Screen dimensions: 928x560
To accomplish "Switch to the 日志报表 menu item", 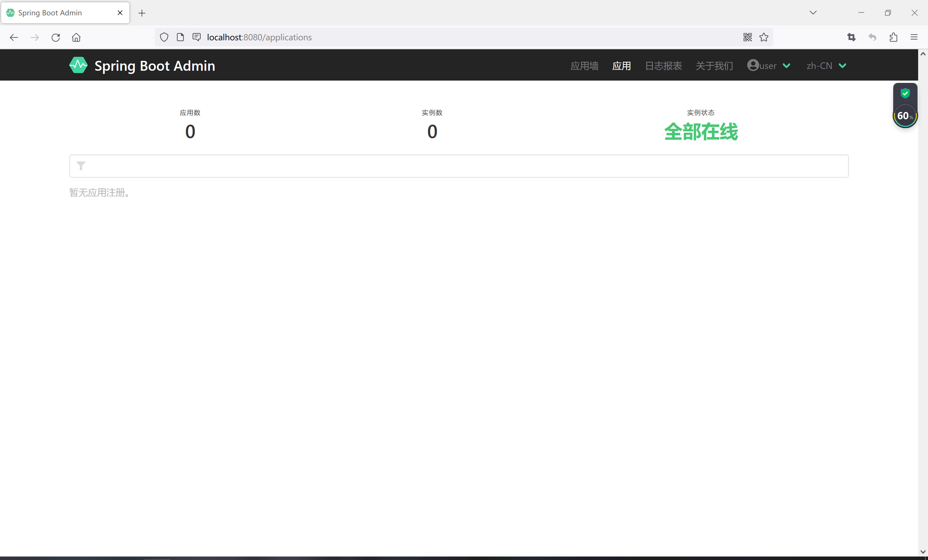I will (663, 66).
